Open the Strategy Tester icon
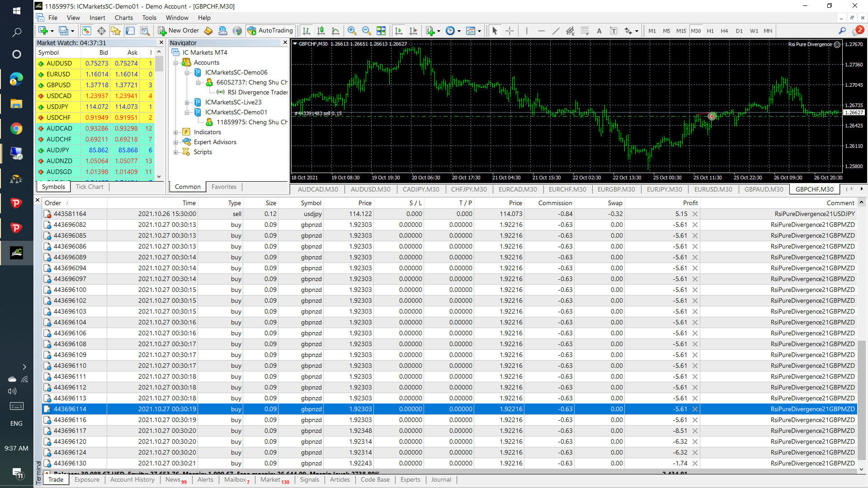 145,31
